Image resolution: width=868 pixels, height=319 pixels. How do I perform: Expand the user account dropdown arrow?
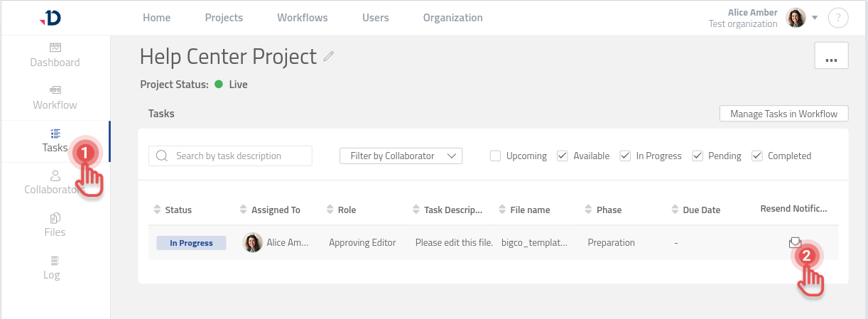tap(815, 17)
